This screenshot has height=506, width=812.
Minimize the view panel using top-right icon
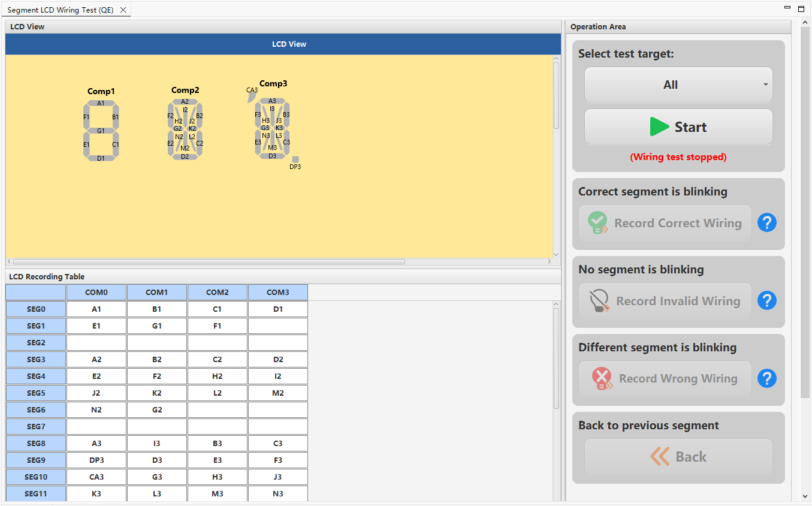(787, 8)
